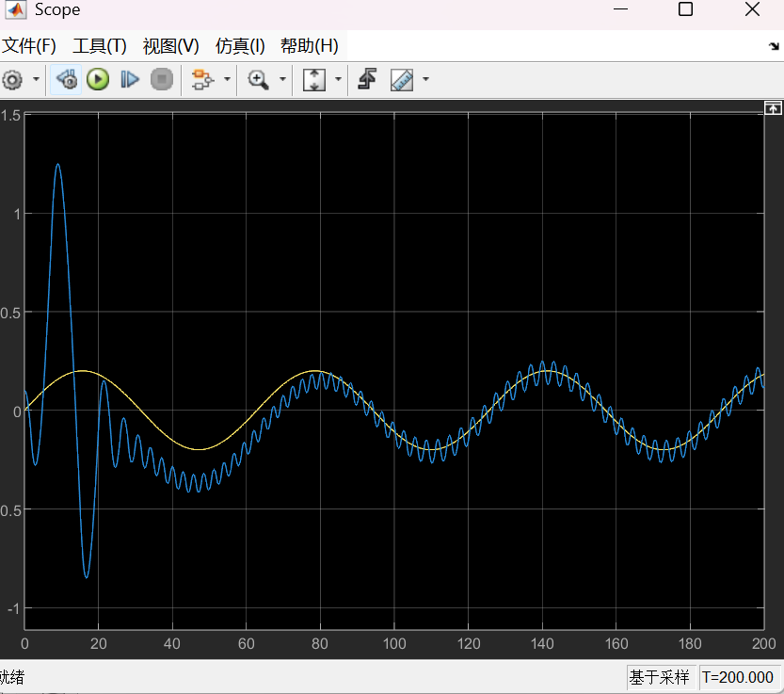The image size is (784, 694).
Task: Click the Step Forward button
Action: (130, 80)
